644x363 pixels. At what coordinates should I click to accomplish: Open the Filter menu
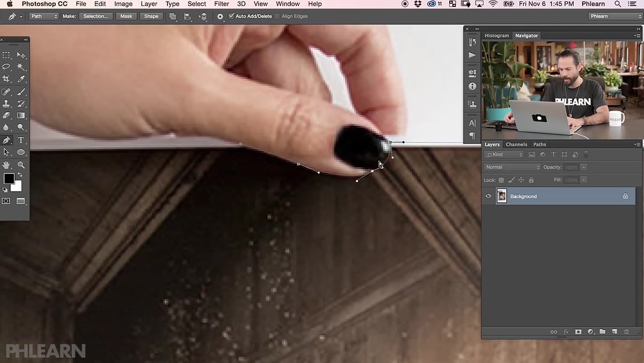coord(222,4)
